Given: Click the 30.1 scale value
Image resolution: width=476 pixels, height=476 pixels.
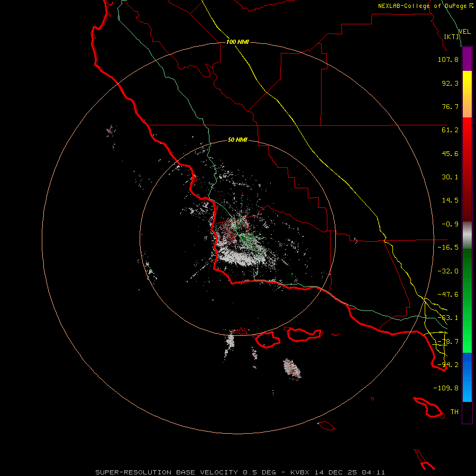Looking at the screenshot, I should [450, 177].
